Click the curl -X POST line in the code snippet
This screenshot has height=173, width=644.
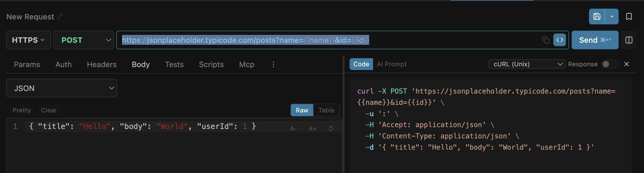tap(486, 91)
